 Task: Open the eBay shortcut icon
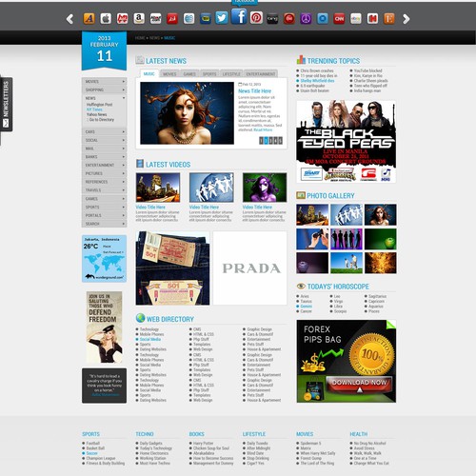point(356,19)
